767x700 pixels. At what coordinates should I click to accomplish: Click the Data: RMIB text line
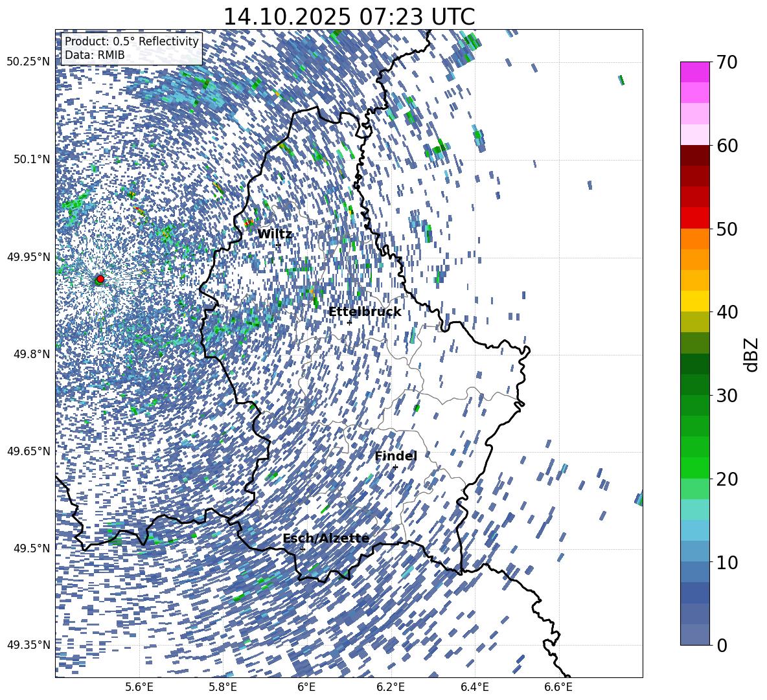95,56
